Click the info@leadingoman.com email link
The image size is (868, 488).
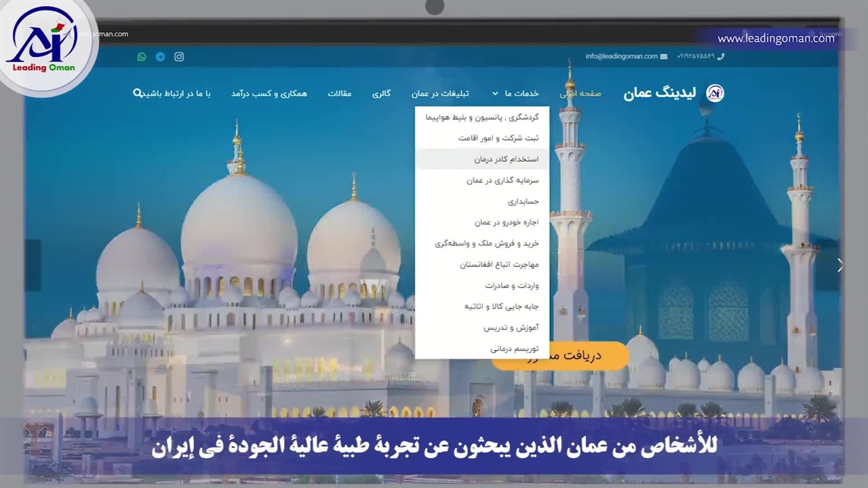622,56
